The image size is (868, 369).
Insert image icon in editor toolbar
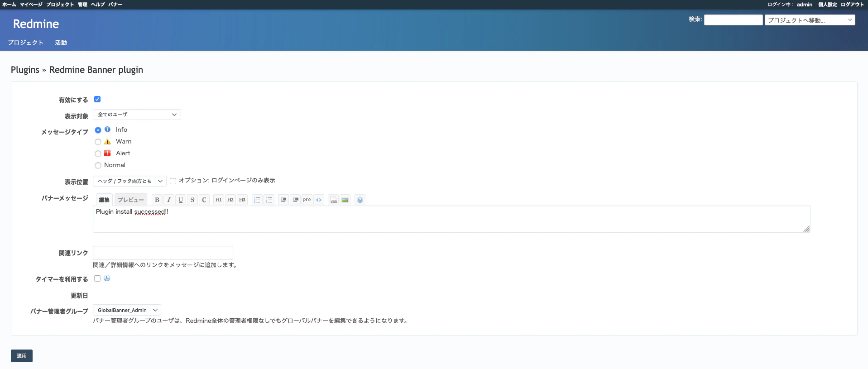tap(345, 200)
